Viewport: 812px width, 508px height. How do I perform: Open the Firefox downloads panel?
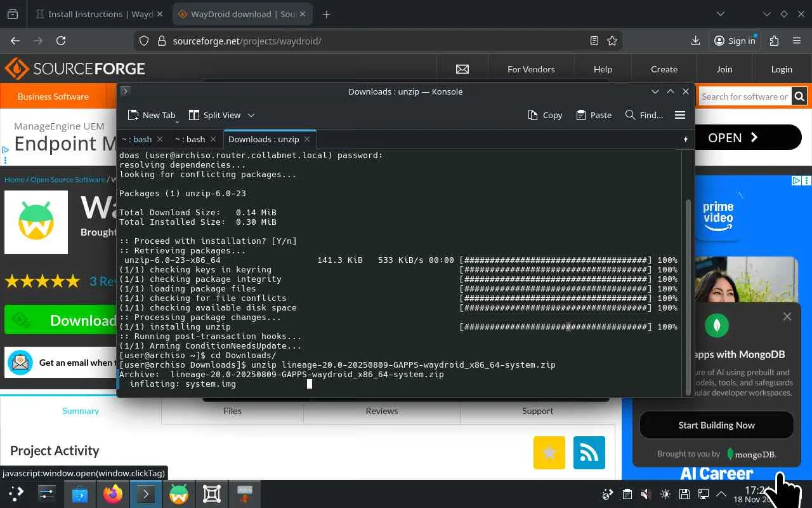click(696, 41)
